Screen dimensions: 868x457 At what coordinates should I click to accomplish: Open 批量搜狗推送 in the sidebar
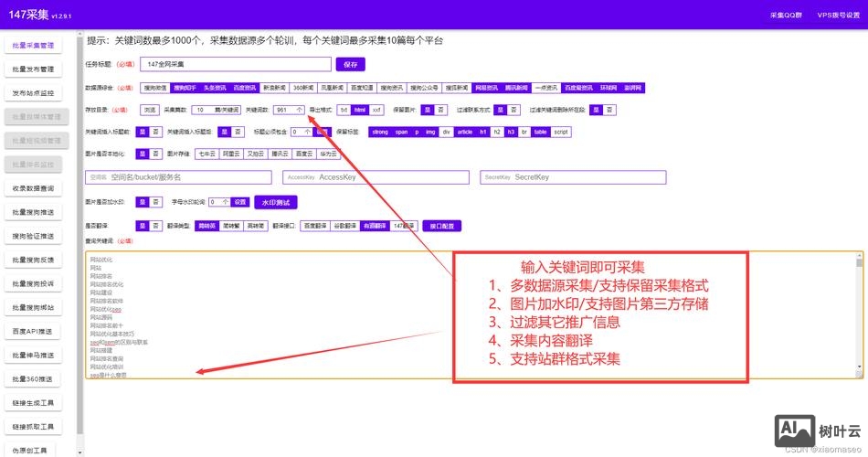33,212
